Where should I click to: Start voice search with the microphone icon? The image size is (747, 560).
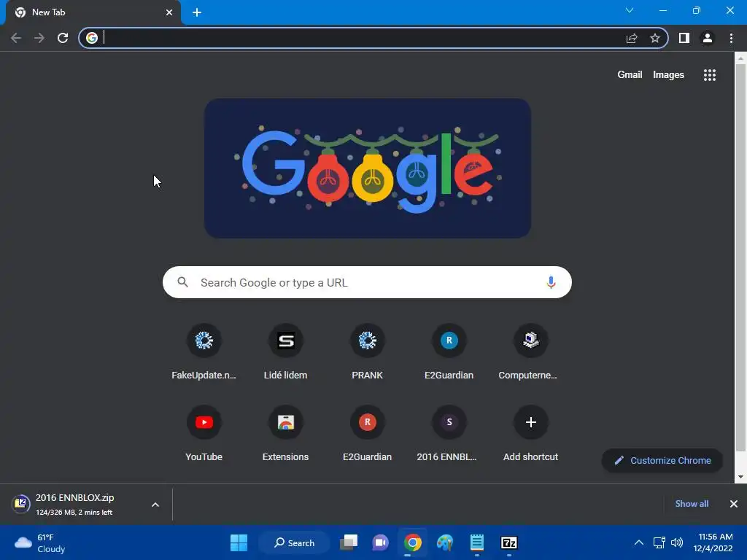(x=551, y=282)
